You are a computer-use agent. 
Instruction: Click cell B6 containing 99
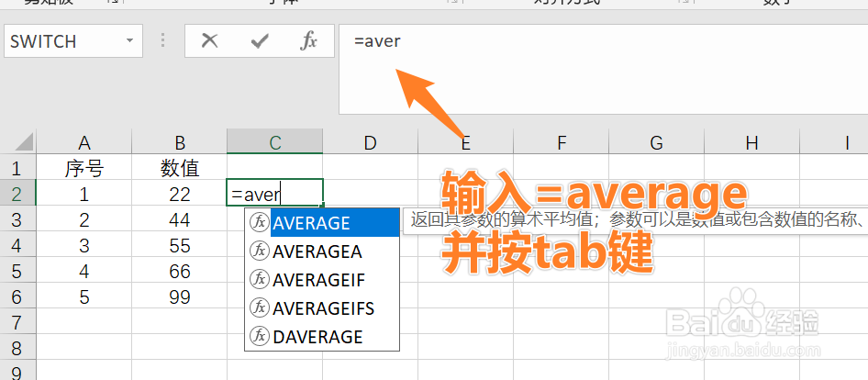(180, 296)
